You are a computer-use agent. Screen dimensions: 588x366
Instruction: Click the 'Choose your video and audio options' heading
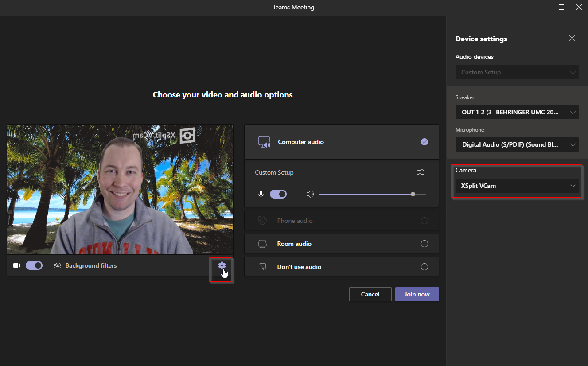click(223, 95)
